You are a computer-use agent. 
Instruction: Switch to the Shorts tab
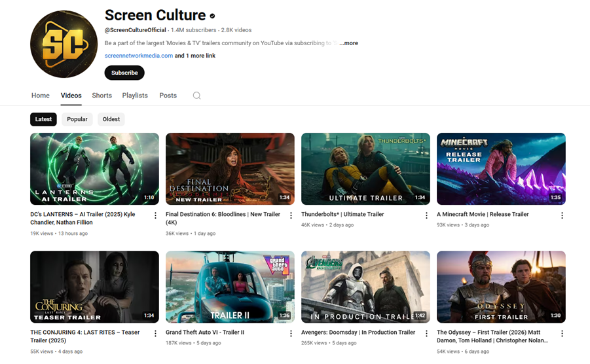[x=101, y=96]
